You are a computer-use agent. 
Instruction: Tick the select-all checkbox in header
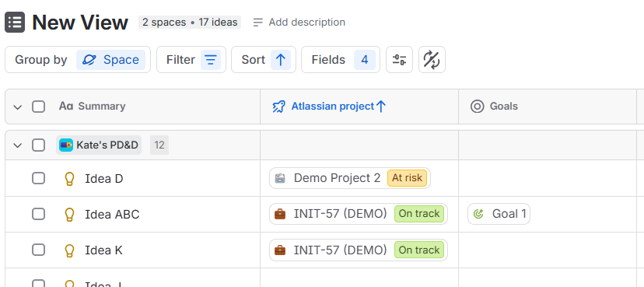pos(39,107)
